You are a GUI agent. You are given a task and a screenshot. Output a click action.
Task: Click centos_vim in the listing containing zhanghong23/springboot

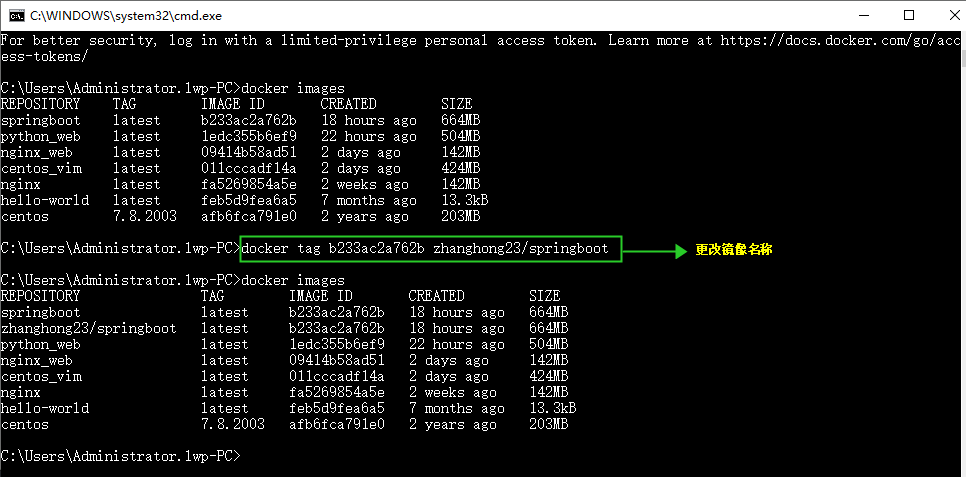click(x=41, y=377)
